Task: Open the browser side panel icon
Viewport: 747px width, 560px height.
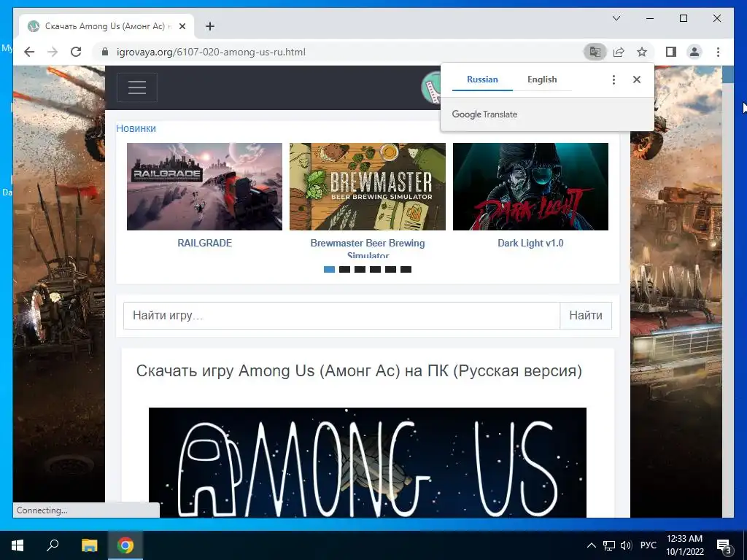Action: click(x=671, y=52)
